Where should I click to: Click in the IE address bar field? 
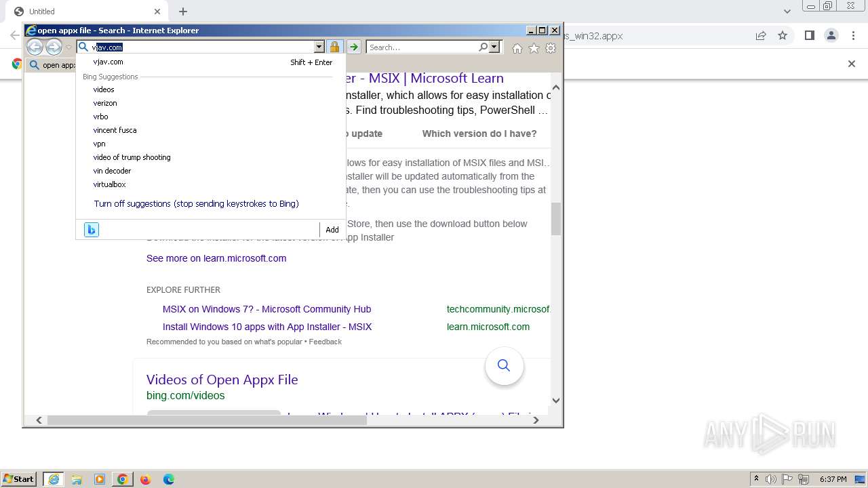click(x=202, y=47)
